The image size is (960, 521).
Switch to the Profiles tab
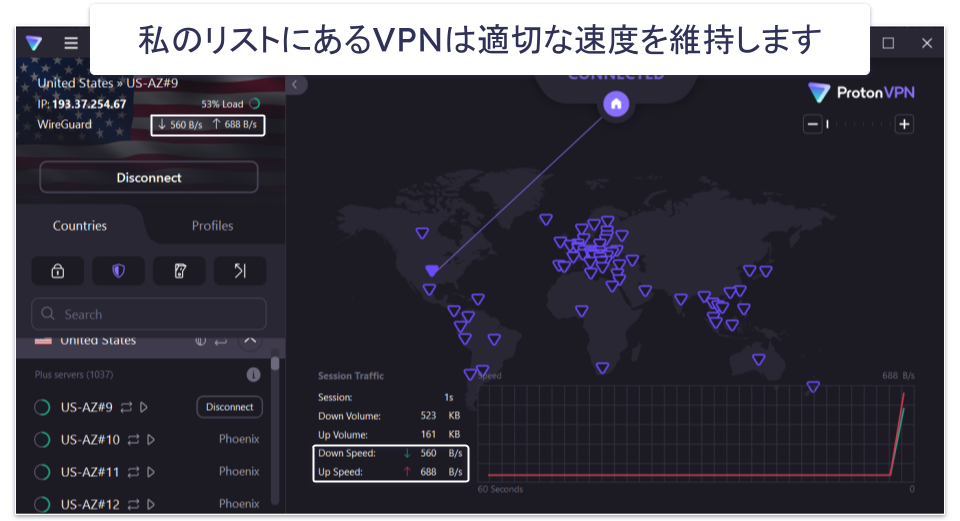point(212,225)
